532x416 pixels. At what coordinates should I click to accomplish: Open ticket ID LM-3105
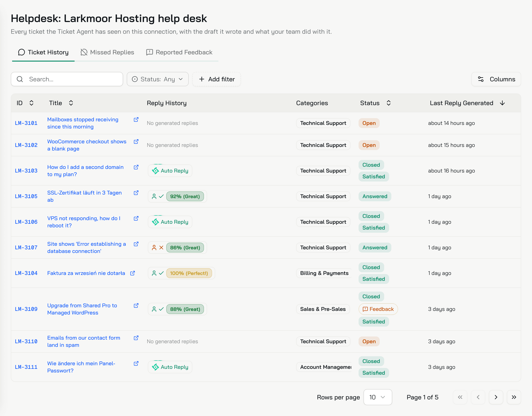point(26,196)
